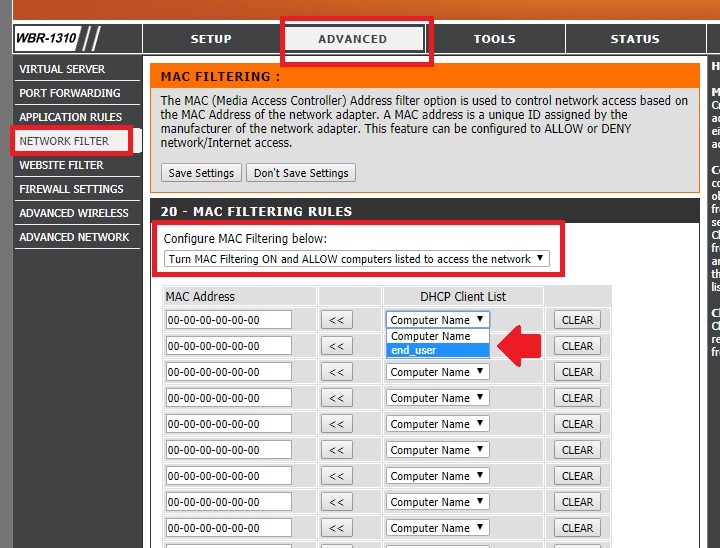The width and height of the screenshot is (720, 548).
Task: Open the STATUS tab
Action: click(x=635, y=39)
